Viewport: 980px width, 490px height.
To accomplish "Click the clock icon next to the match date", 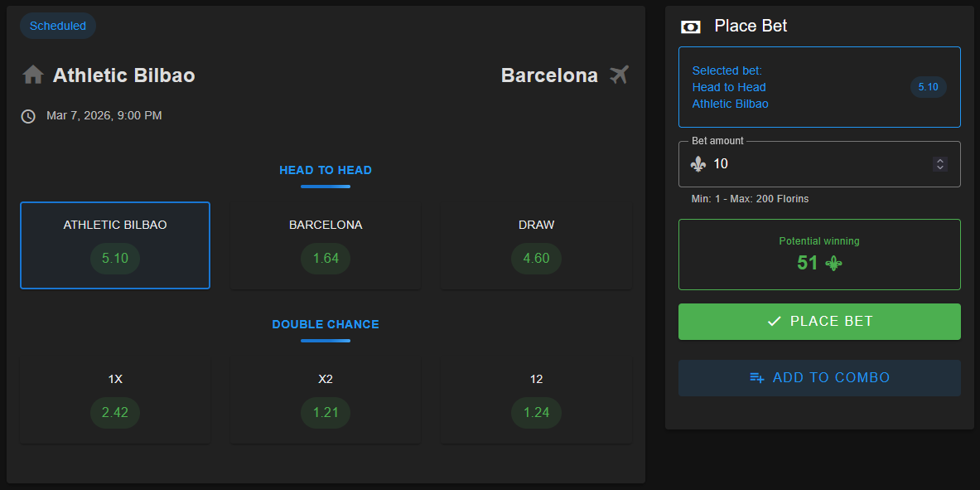I will (27, 115).
